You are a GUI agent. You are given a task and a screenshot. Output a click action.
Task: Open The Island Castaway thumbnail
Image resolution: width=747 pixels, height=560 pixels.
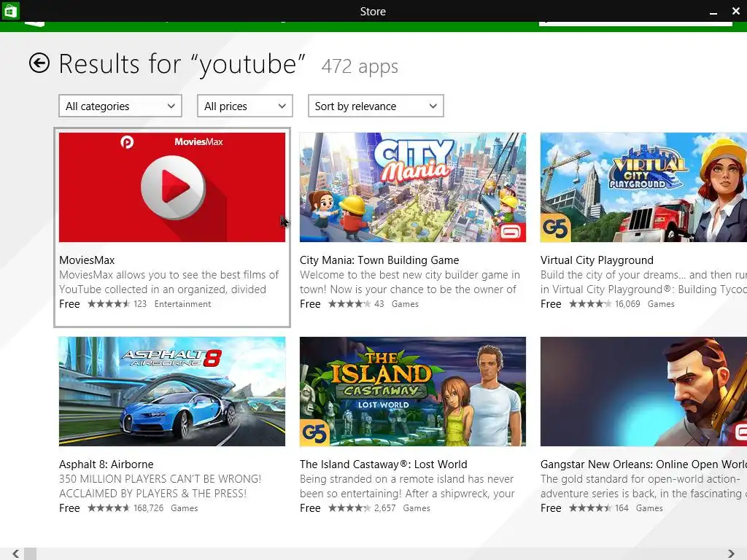click(413, 392)
